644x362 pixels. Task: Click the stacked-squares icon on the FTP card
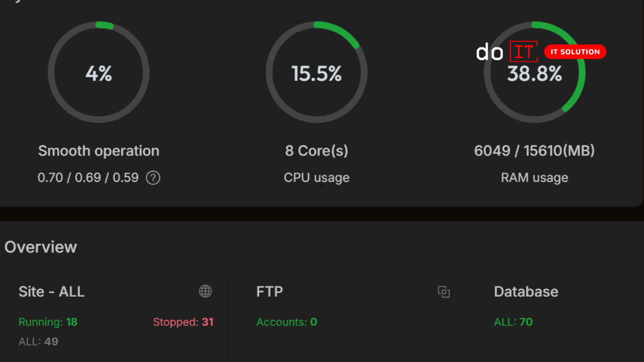tap(444, 291)
